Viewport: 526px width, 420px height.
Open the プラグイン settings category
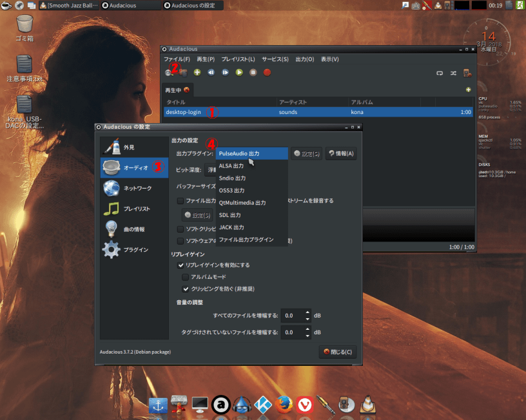[x=134, y=249]
